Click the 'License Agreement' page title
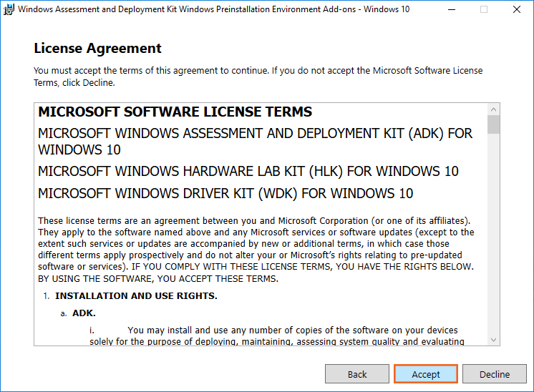The height and width of the screenshot is (392, 534). [x=98, y=49]
